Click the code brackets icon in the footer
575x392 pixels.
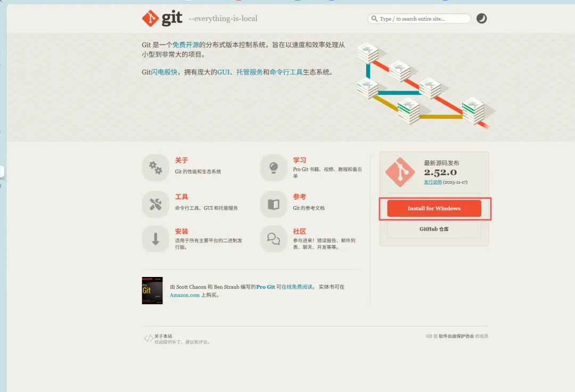149,338
